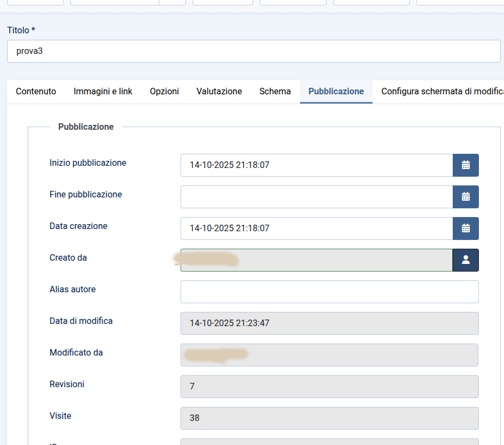
Task: Focus the Inizio pubblicazione date field
Action: tap(316, 165)
